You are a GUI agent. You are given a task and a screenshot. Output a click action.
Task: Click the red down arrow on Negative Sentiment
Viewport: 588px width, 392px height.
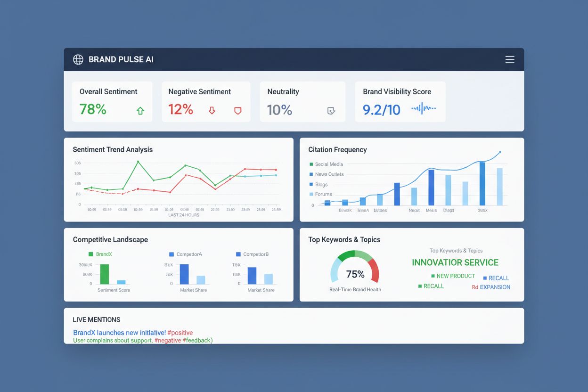[212, 110]
